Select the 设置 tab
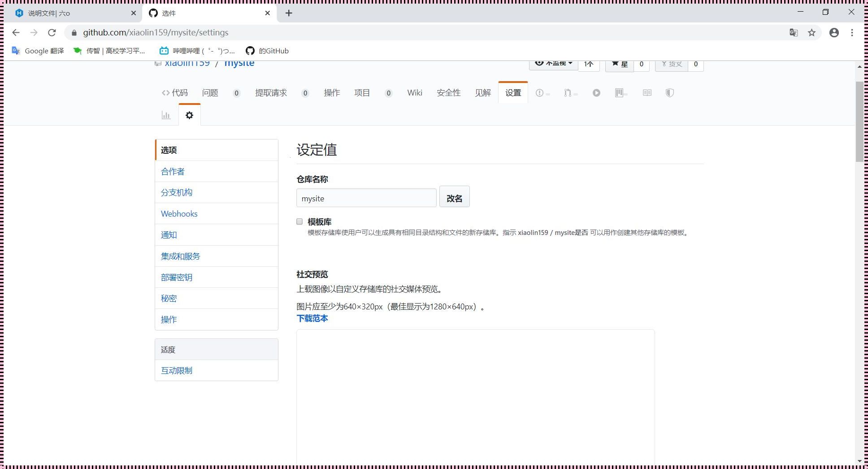Screen dimensions: 868x469 [x=513, y=93]
